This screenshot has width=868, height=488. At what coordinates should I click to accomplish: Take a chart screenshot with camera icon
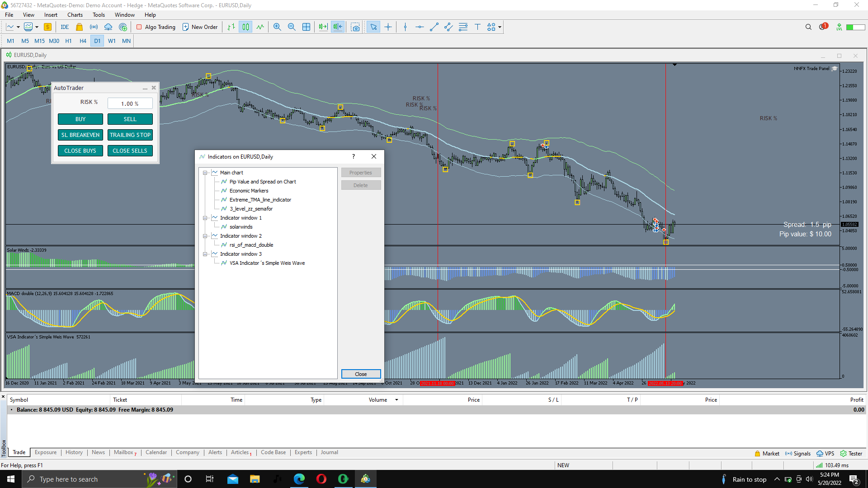click(x=355, y=27)
